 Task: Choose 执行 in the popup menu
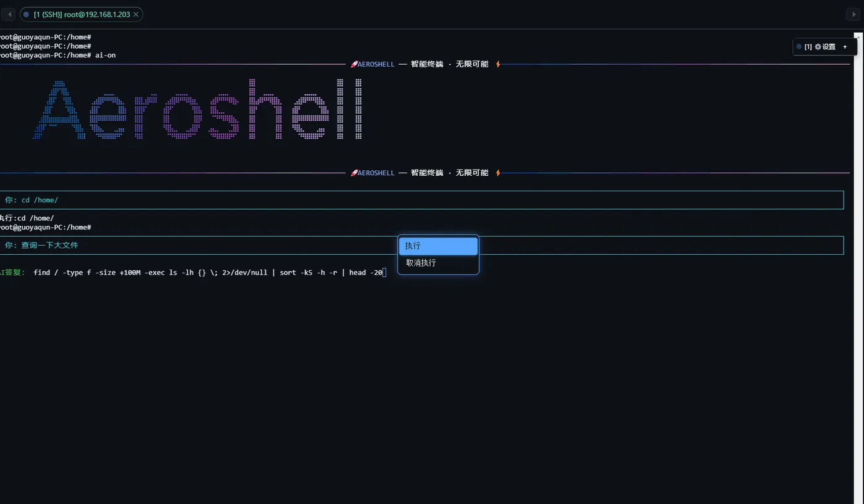(438, 246)
